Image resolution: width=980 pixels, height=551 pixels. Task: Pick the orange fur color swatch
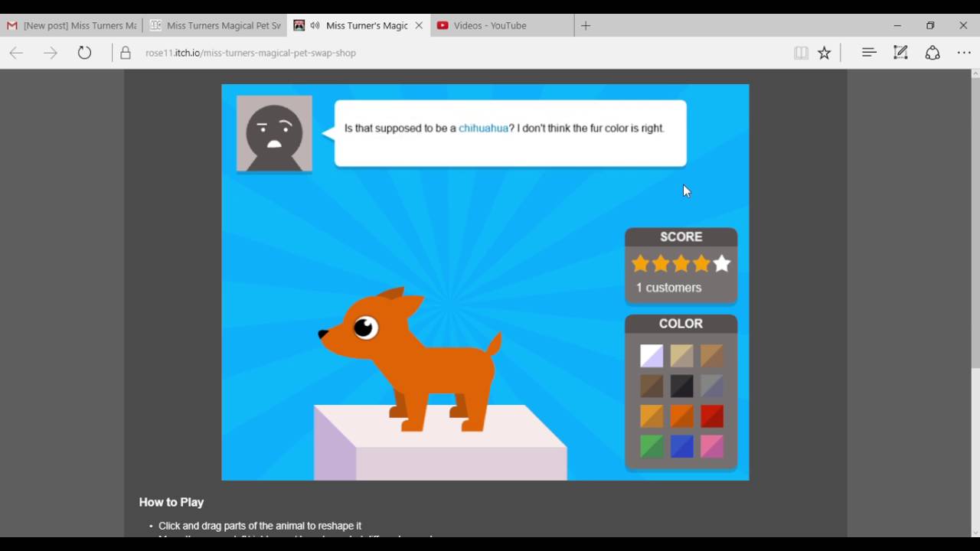(681, 416)
